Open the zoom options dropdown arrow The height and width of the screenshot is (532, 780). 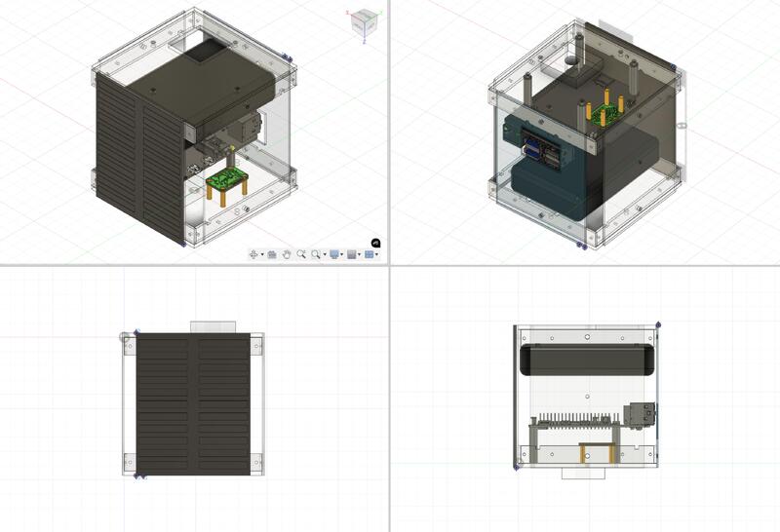325,254
